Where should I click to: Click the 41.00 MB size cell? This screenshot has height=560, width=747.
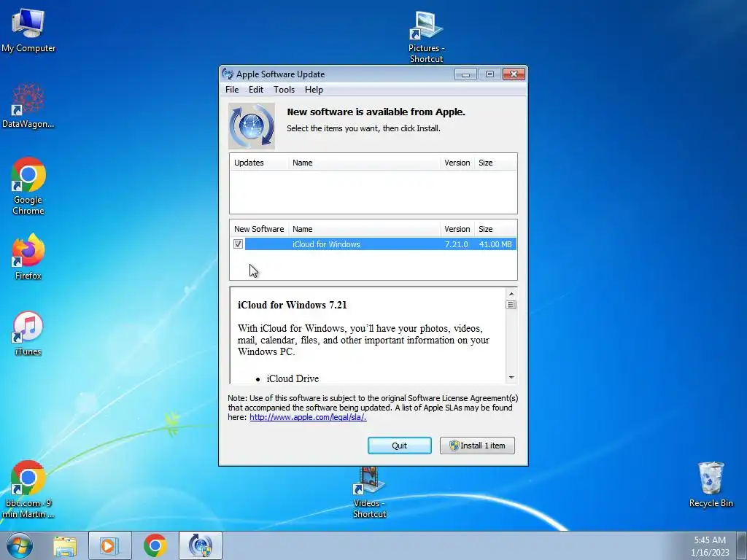(495, 244)
